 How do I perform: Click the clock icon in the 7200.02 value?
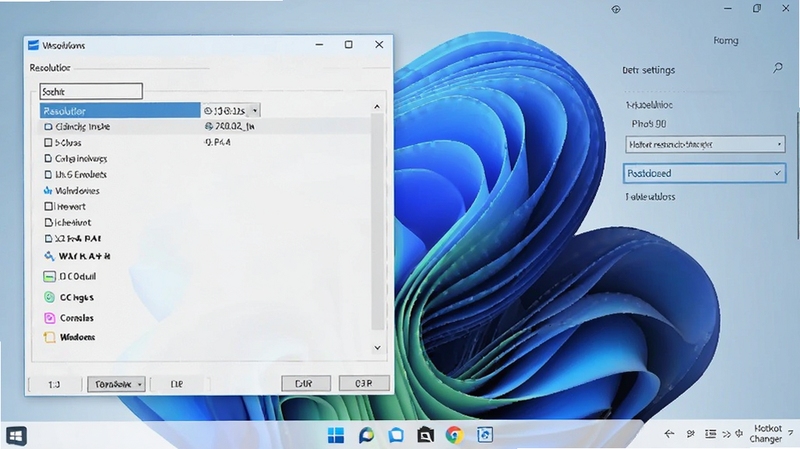coord(208,126)
